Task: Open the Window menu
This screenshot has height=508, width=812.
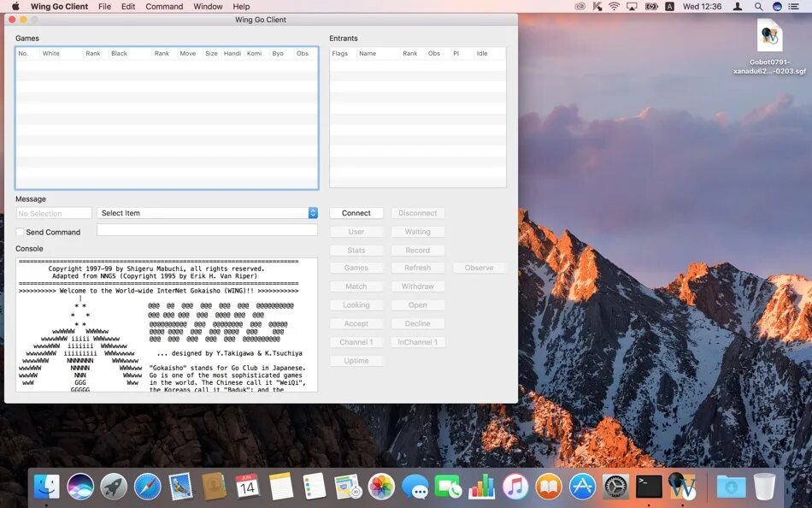Action: (208, 7)
